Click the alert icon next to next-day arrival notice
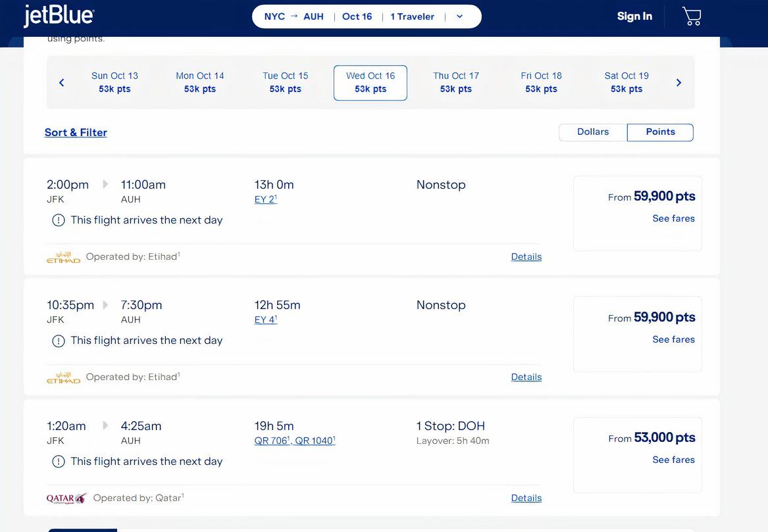Image resolution: width=768 pixels, height=532 pixels. point(58,220)
